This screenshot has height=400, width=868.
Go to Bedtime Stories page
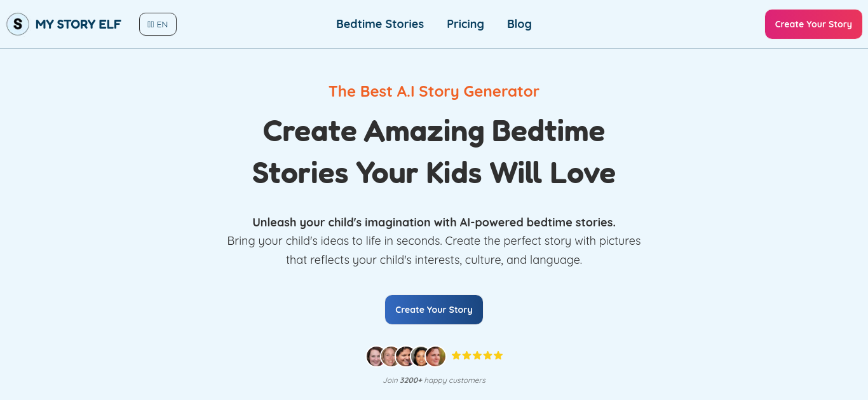pos(380,24)
